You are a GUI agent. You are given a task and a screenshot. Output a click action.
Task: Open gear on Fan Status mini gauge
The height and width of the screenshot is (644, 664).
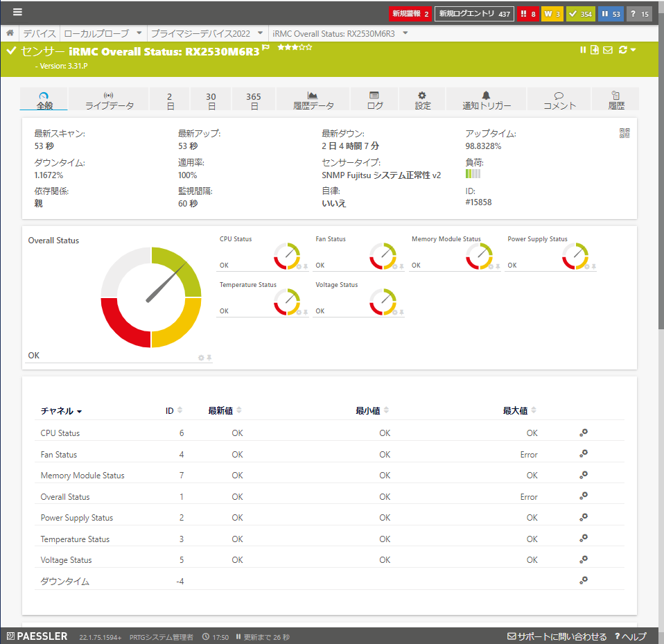(394, 267)
